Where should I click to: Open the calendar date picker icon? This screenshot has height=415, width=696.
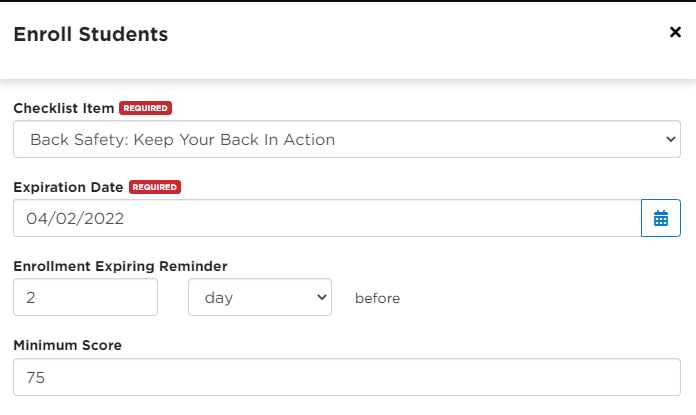[x=660, y=218]
